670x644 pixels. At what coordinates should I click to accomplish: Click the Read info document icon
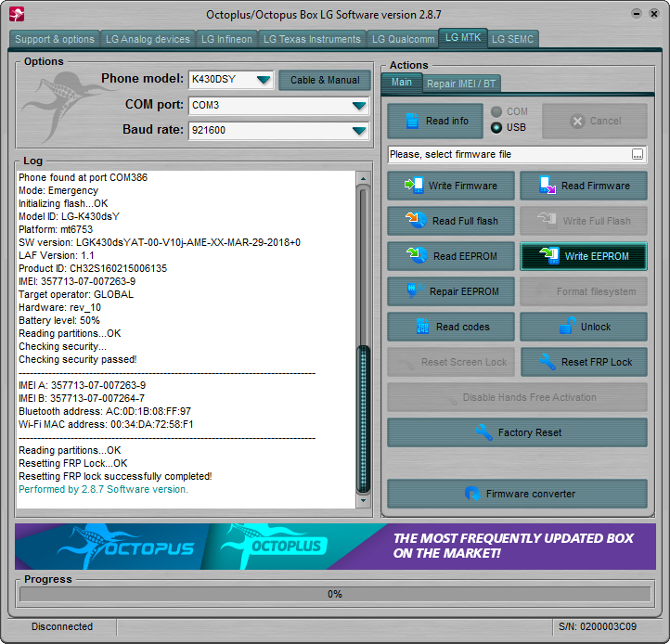point(412,121)
